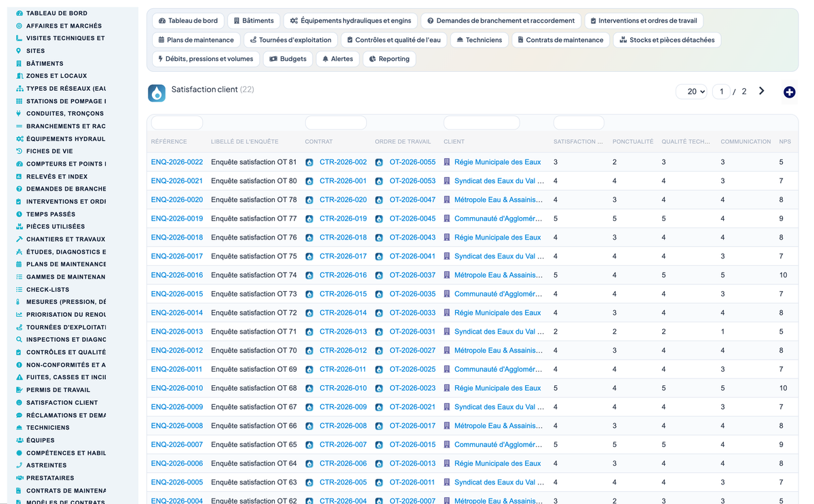
Task: Click Fuites, casses et incidents warning icon
Action: (x=19, y=377)
